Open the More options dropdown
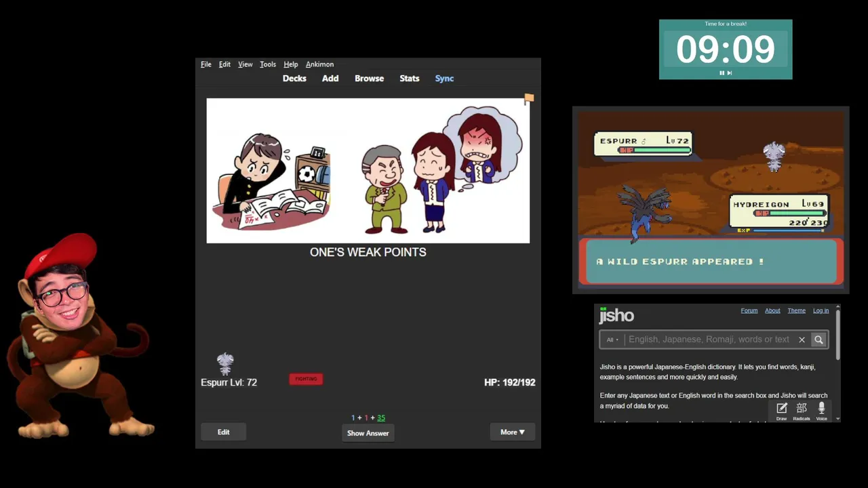The height and width of the screenshot is (488, 868). 513,432
